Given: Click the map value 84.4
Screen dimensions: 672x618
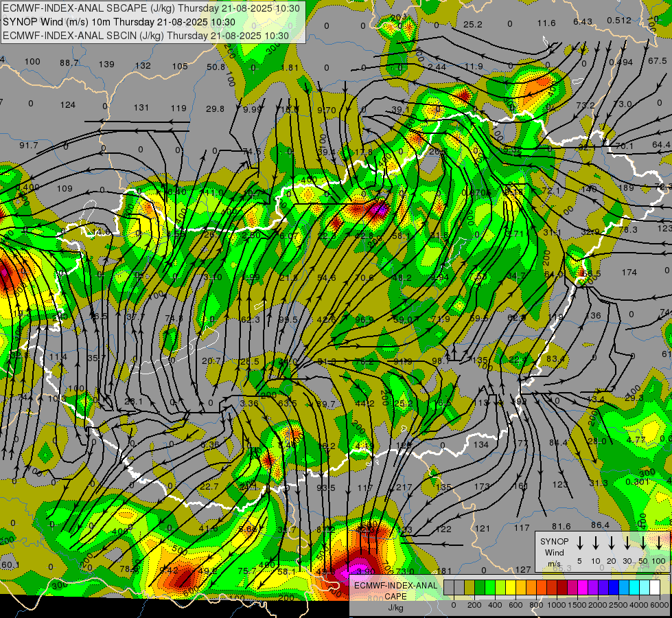Looking at the screenshot, I should 559,443.
